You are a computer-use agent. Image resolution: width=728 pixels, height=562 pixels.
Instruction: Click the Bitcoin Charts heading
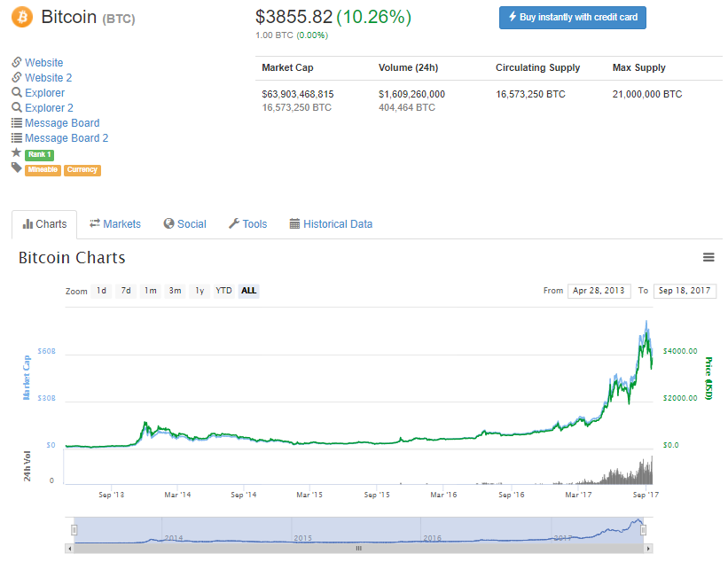[x=72, y=258]
